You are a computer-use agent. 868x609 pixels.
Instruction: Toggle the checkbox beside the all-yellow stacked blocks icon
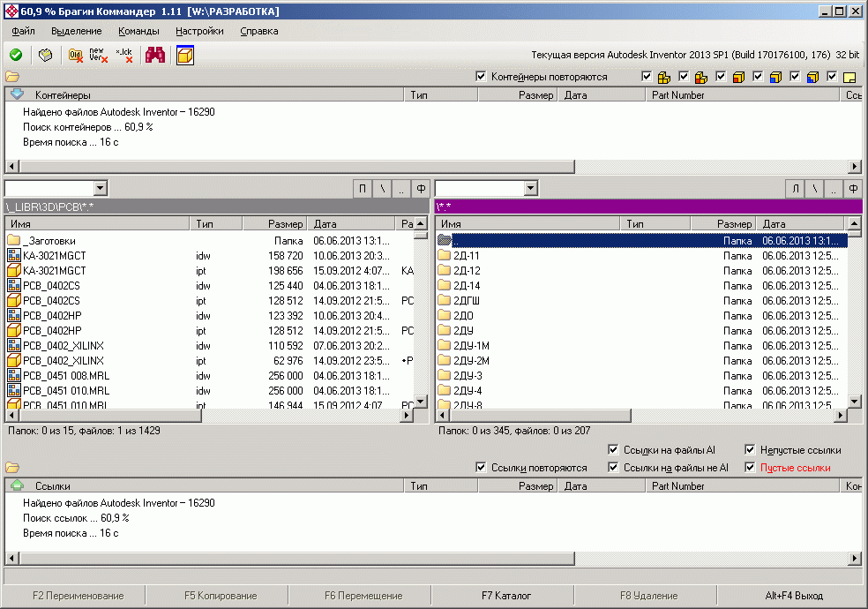(647, 77)
